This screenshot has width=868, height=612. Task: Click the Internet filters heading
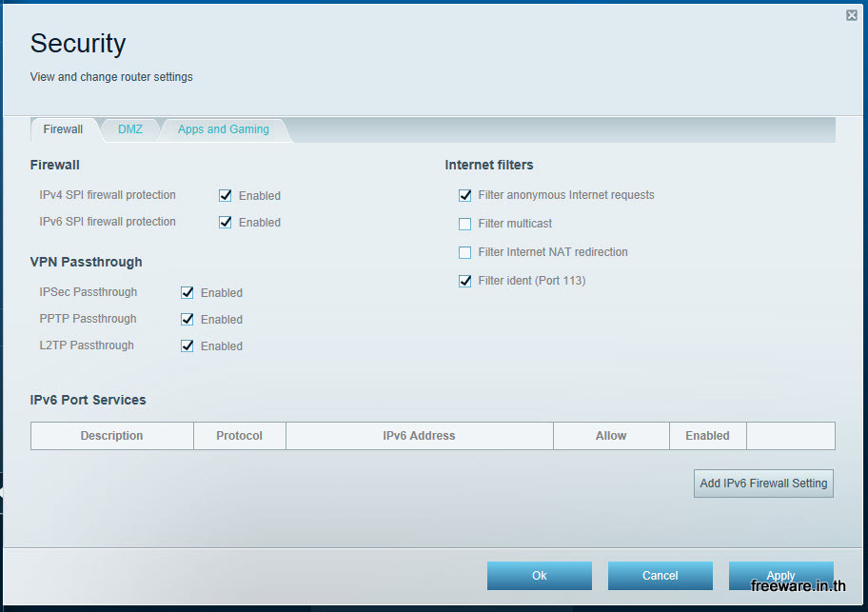pos(489,165)
